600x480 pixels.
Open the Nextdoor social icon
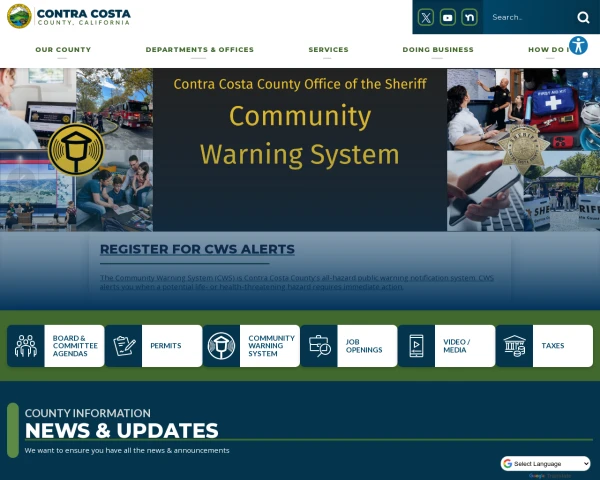[x=469, y=17]
